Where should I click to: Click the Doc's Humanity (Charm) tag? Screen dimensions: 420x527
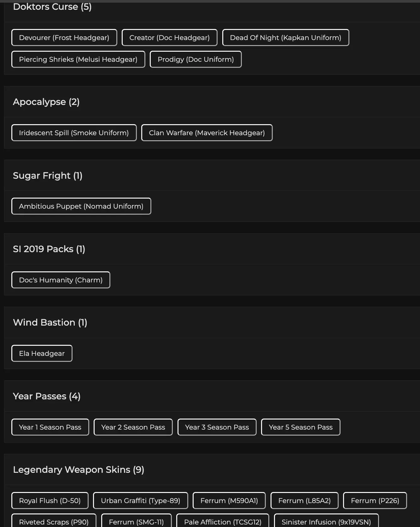pos(61,280)
